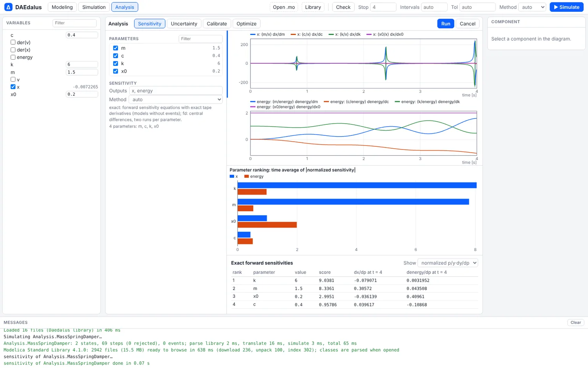The height and width of the screenshot is (368, 588).
Task: Click the Simulate button
Action: click(566, 7)
